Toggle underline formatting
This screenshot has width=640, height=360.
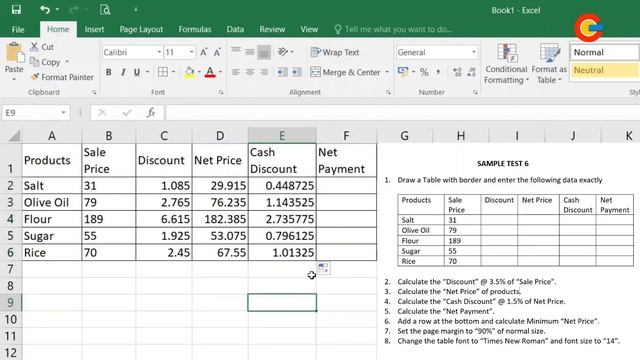click(x=137, y=72)
